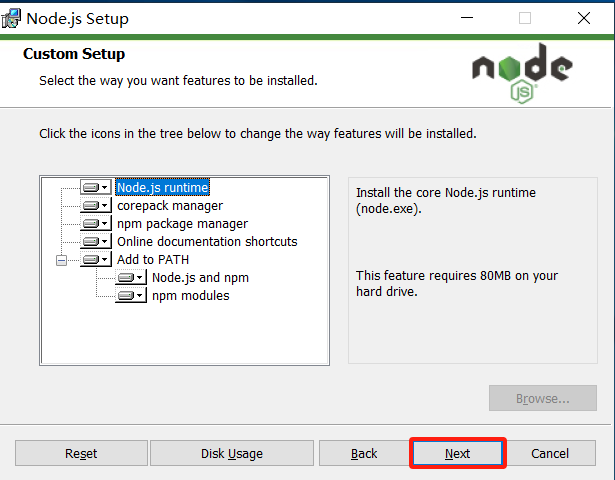Click the 'This feature requires 80MB' text

pos(457,284)
